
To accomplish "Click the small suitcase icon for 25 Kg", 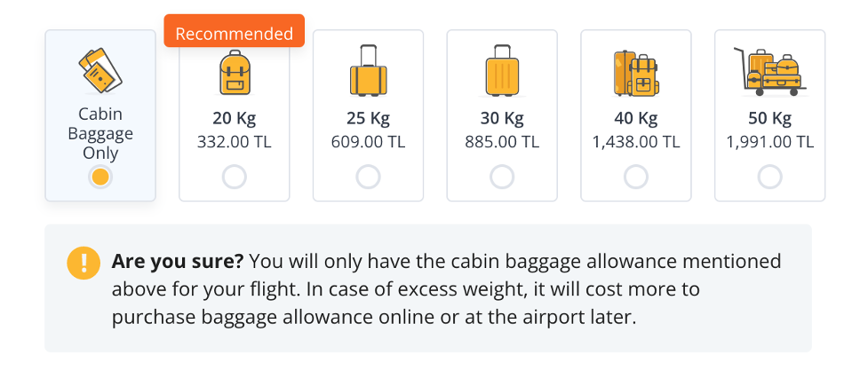I will coord(368,72).
